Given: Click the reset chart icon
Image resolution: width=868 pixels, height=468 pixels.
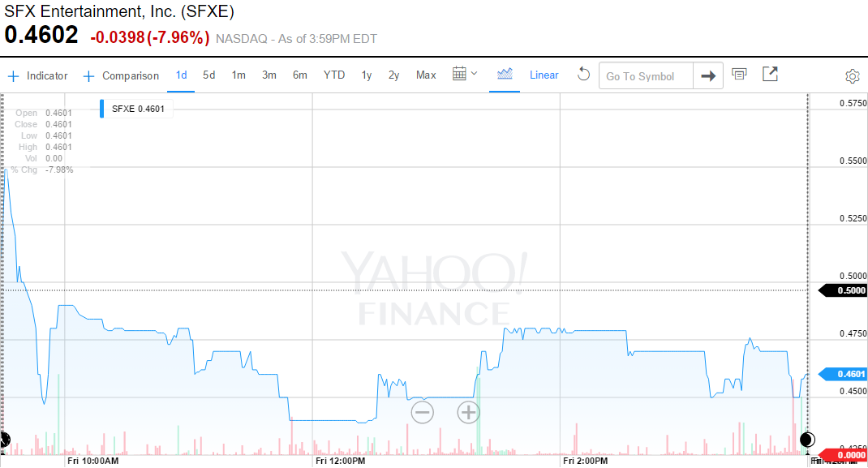Looking at the screenshot, I should point(583,75).
